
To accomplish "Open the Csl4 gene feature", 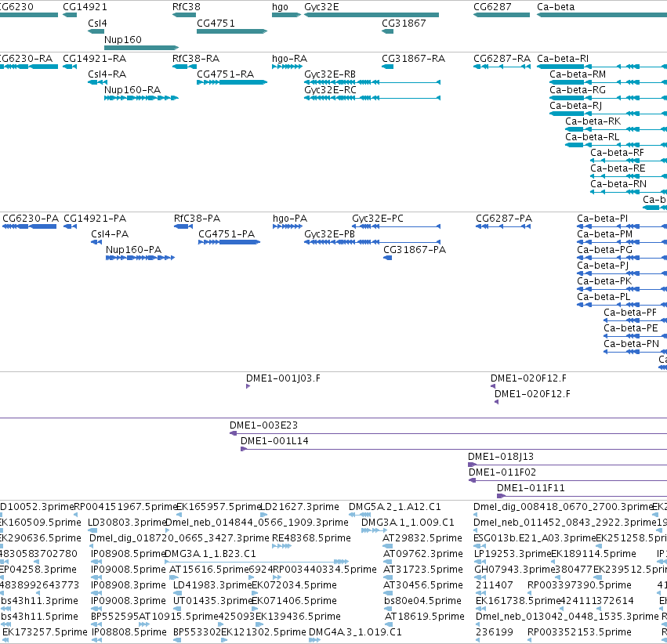I will [96, 31].
